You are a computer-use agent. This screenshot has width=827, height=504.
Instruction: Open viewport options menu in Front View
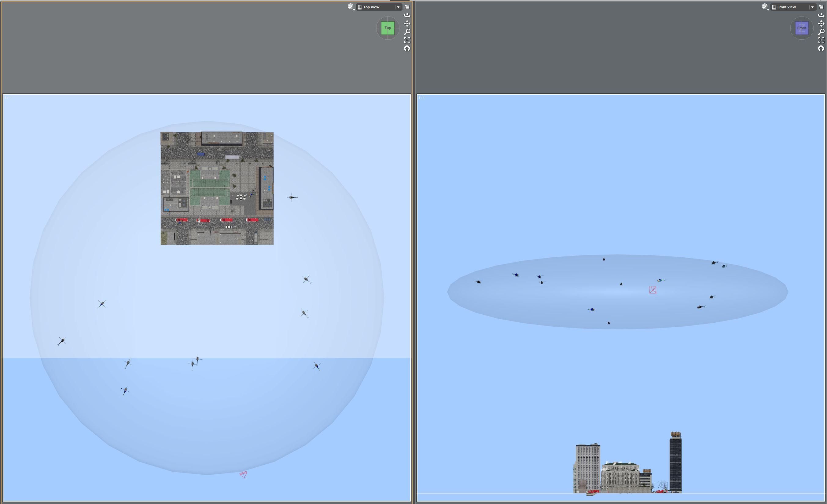[821, 7]
